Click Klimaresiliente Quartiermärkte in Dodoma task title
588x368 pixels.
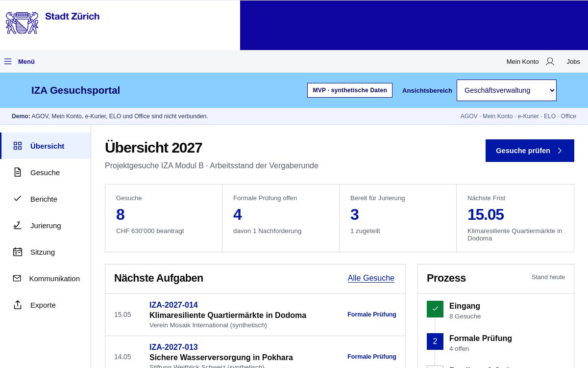pyautogui.click(x=228, y=315)
